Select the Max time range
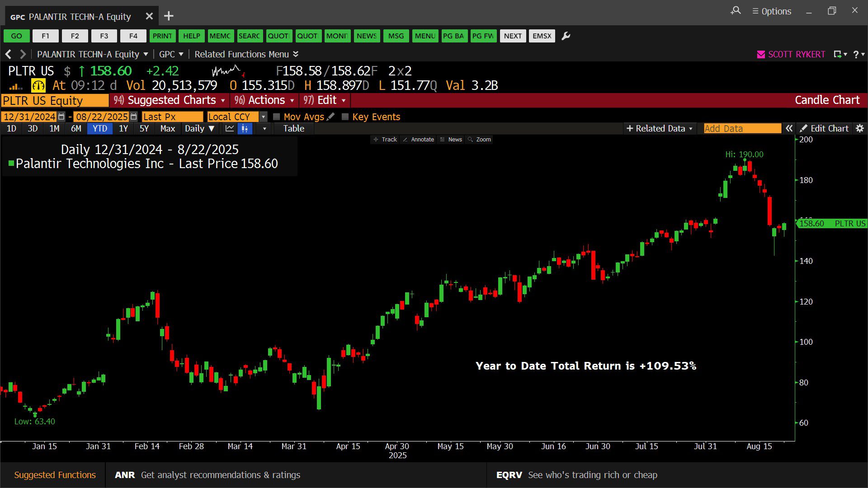868x488 pixels. click(167, 129)
